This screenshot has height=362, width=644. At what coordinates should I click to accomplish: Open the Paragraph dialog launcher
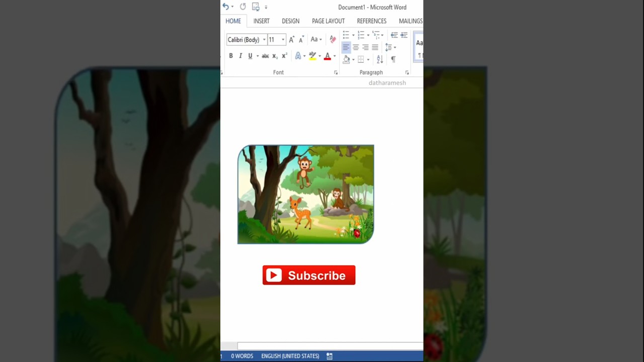407,73
